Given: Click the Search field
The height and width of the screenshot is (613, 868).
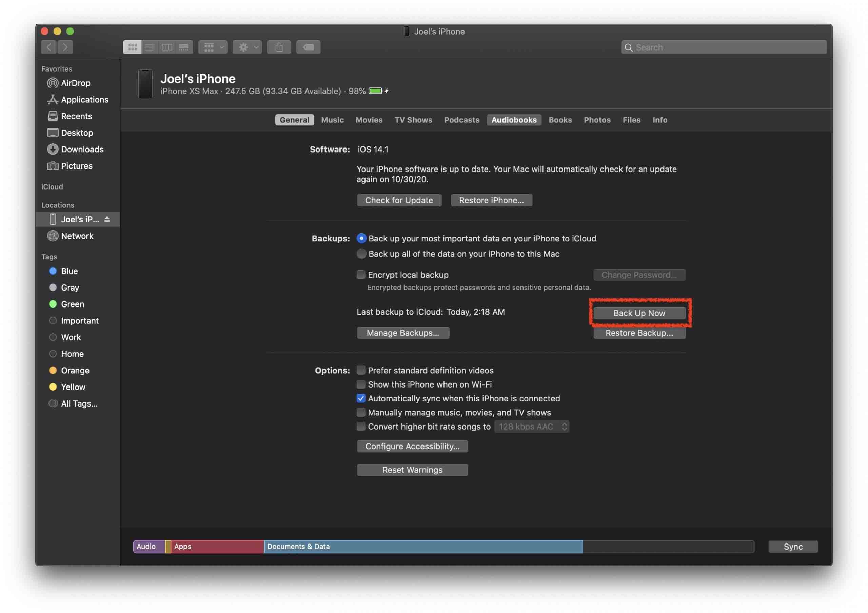Looking at the screenshot, I should click(724, 47).
